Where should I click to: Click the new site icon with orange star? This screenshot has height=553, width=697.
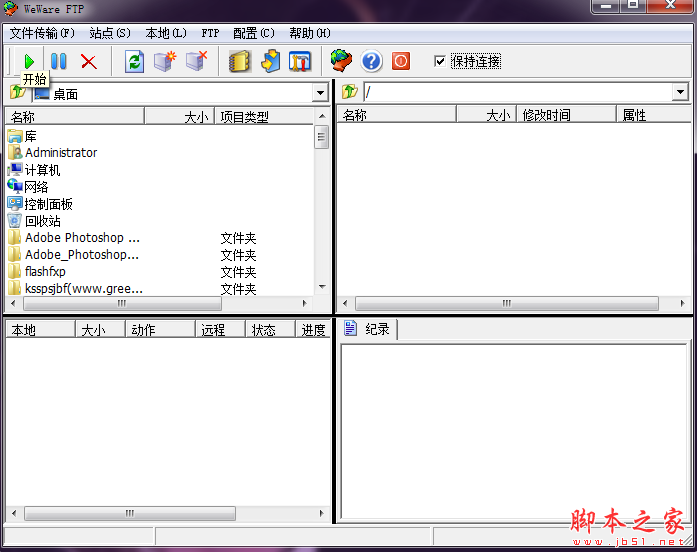coord(165,61)
